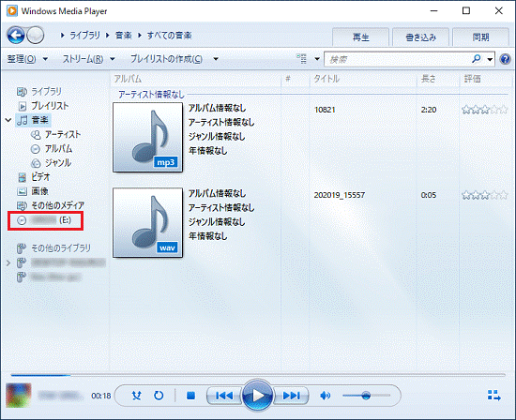Select アルバム under 音楽
The height and width of the screenshot is (420, 516).
[58, 149]
